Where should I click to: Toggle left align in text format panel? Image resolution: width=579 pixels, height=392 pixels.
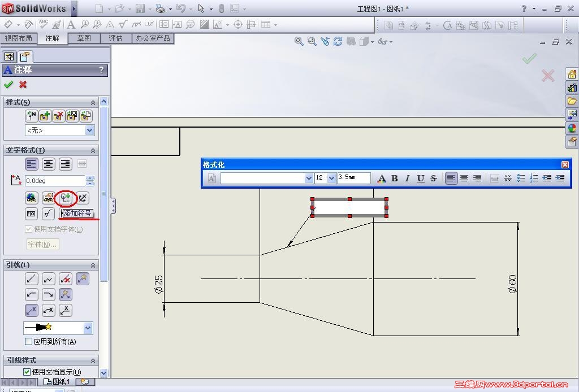[32, 164]
